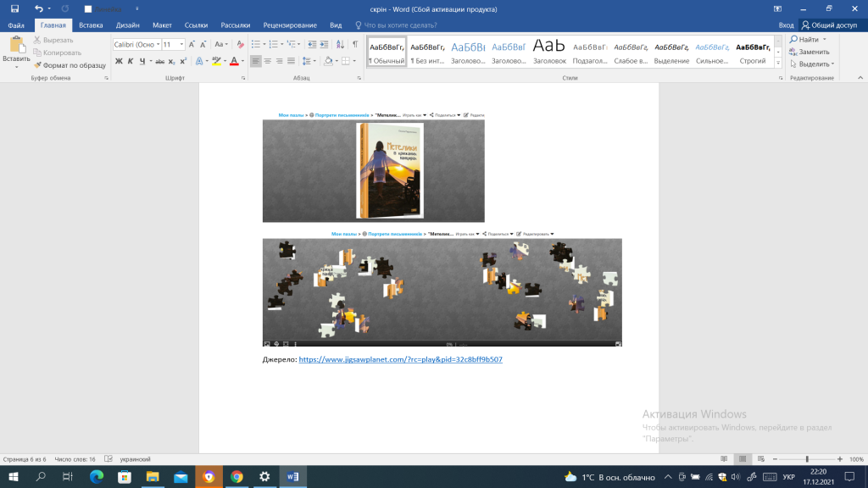Expand the styles gallery list

point(779,64)
